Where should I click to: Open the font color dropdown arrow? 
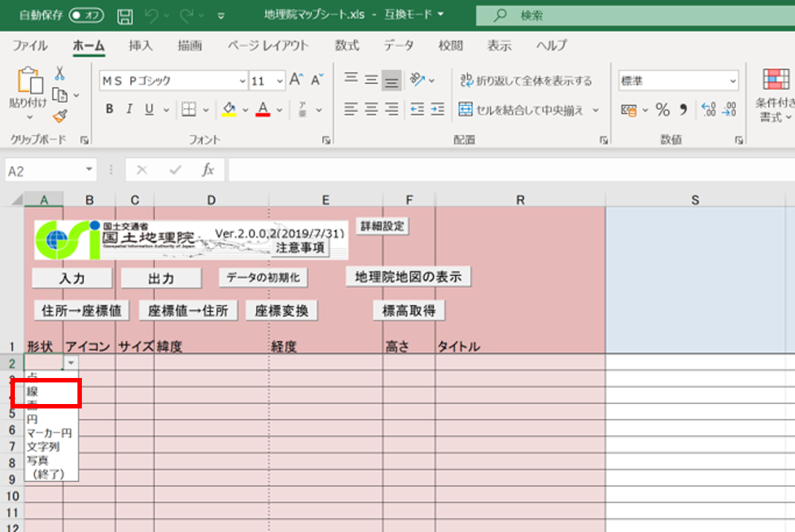point(279,109)
